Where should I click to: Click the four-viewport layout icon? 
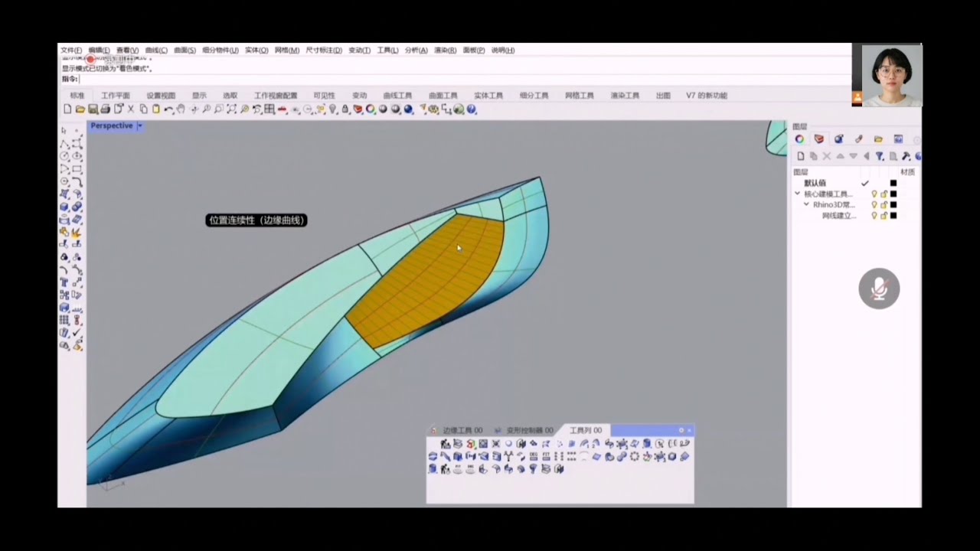269,109
